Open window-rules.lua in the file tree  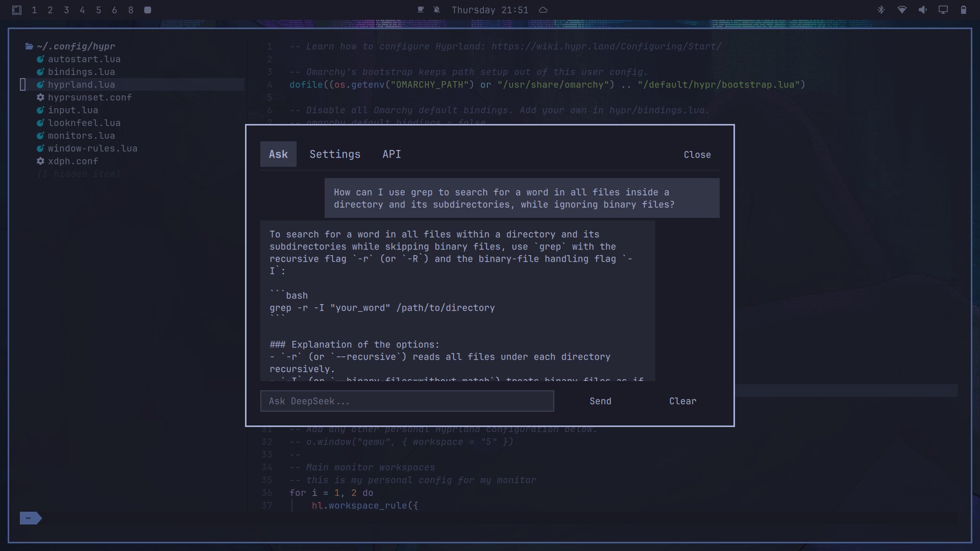click(92, 148)
